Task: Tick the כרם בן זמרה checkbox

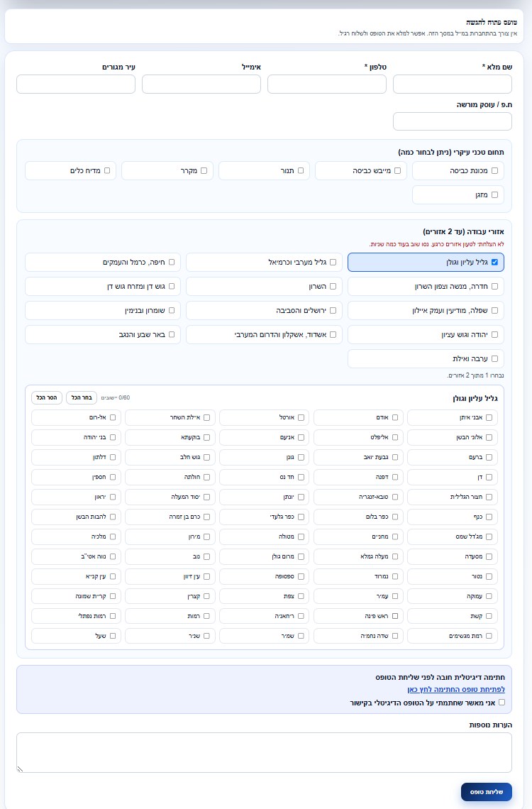Action: pos(206,517)
